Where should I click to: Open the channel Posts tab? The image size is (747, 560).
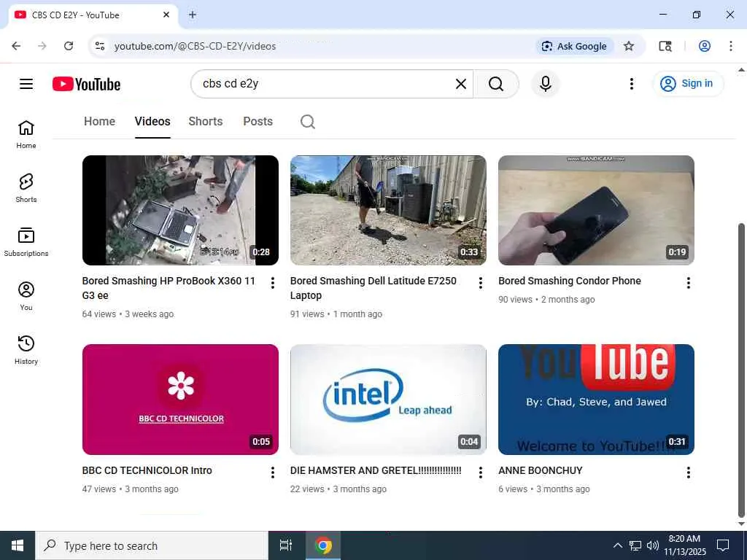coord(258,122)
